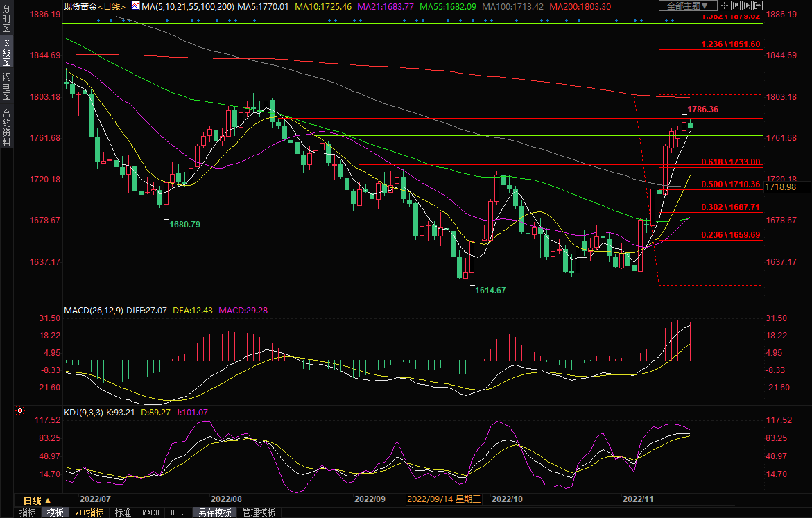Select the 指标 bottom tab
Image resolution: width=812 pixels, height=518 pixels.
28,512
